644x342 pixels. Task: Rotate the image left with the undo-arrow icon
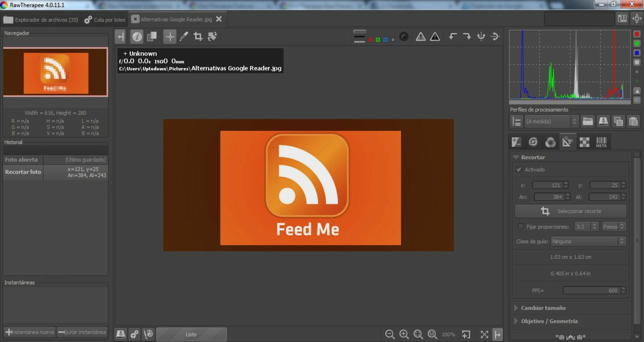453,37
